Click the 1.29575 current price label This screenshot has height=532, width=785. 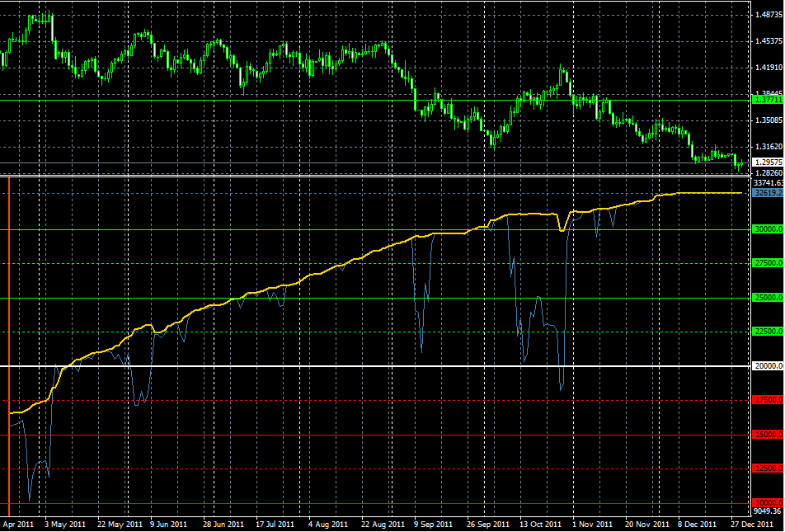click(768, 162)
